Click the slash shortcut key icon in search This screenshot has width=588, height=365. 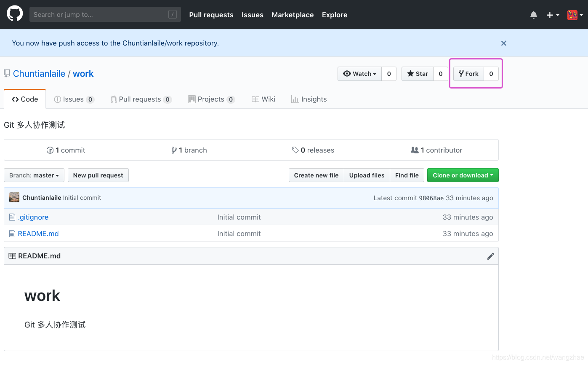pos(173,14)
